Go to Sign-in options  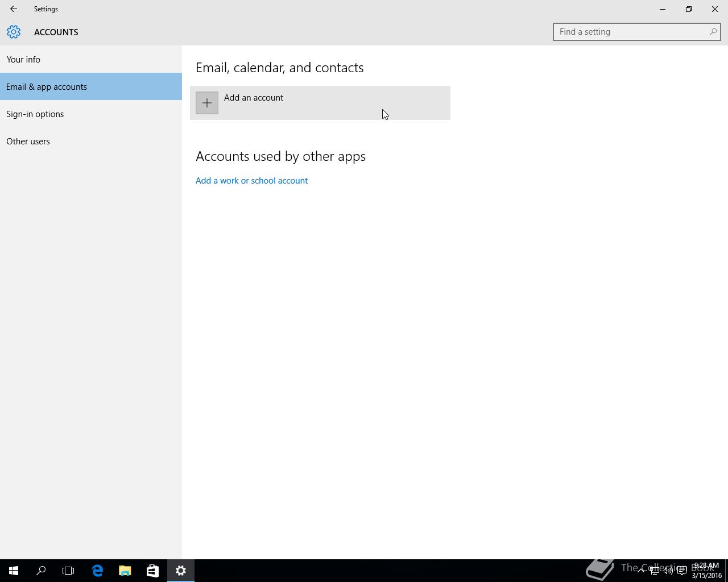coord(35,114)
